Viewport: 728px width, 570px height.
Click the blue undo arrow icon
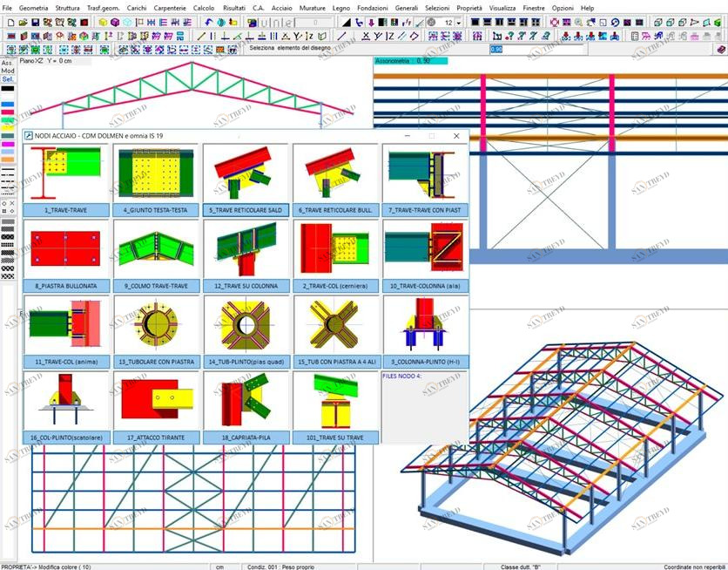pos(210,22)
